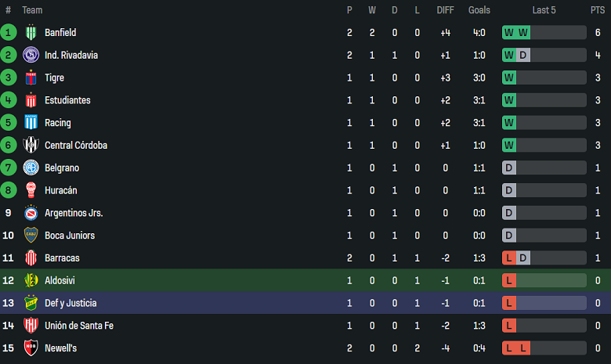The width and height of the screenshot is (611, 364).
Task: Click the Goals column header
Action: (479, 10)
